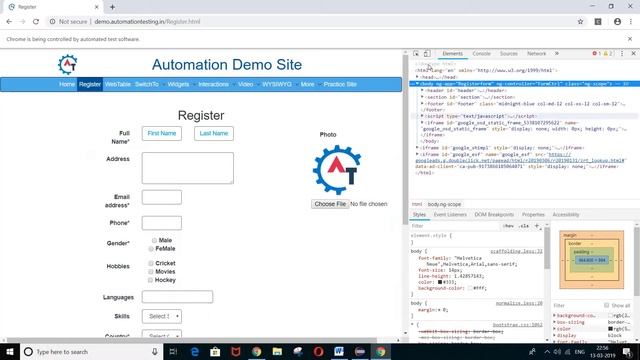Open the scaffolding.less source link
The width and height of the screenshot is (640, 360).
point(516,251)
